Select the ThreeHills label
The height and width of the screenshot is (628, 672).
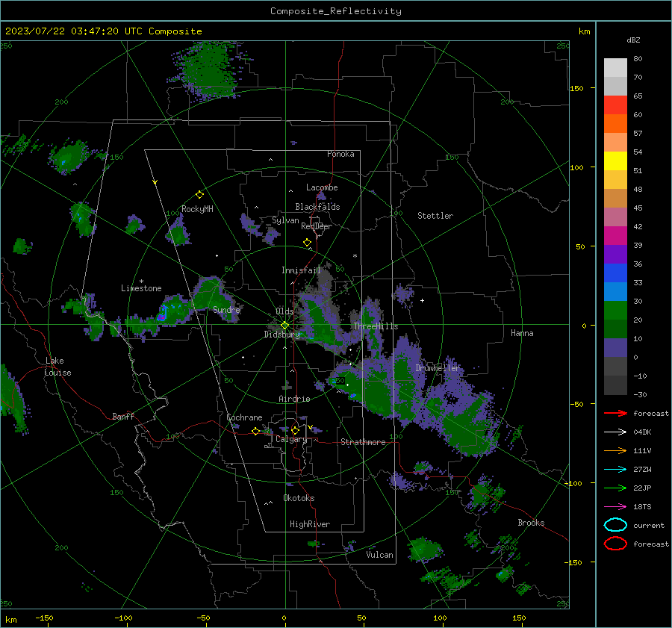click(x=376, y=326)
